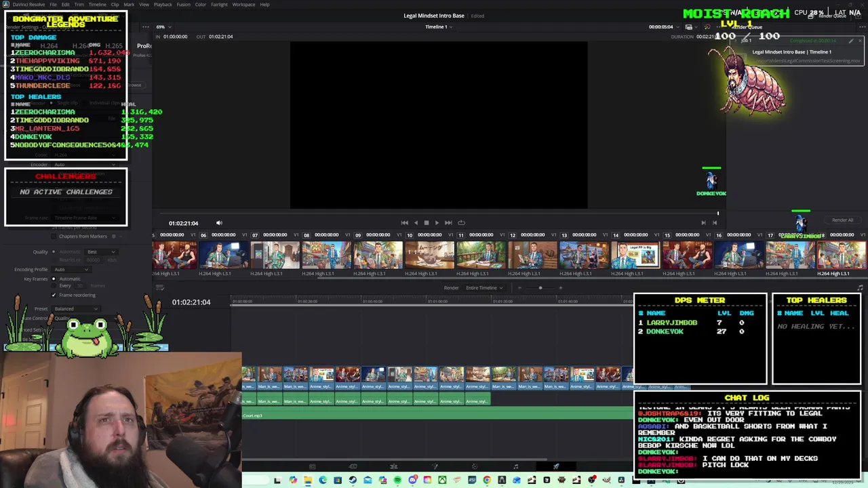This screenshot has width=868, height=488.
Task: Open the Render Entire Timeline dropdown
Action: point(484,287)
